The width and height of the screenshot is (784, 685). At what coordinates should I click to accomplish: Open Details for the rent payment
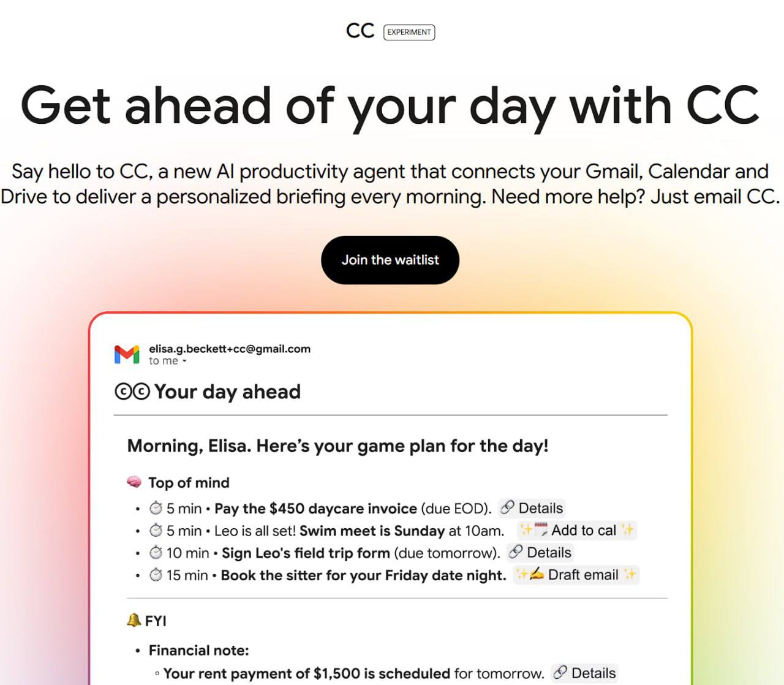(584, 673)
